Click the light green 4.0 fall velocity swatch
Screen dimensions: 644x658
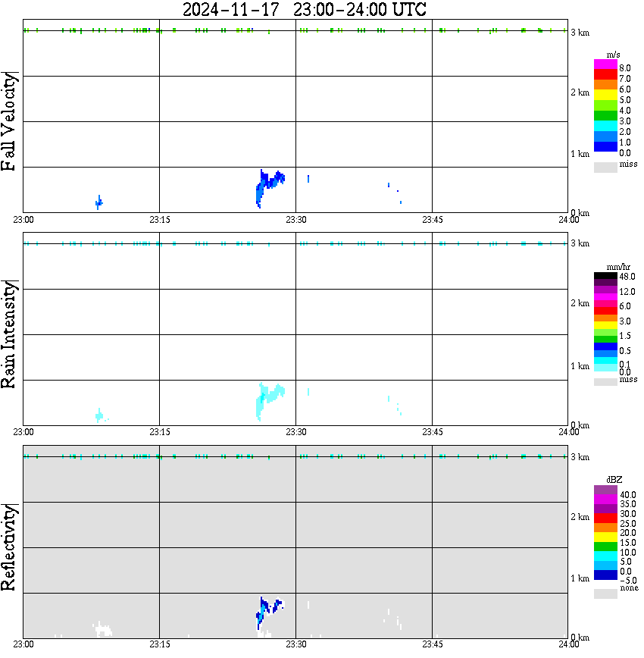click(x=605, y=105)
